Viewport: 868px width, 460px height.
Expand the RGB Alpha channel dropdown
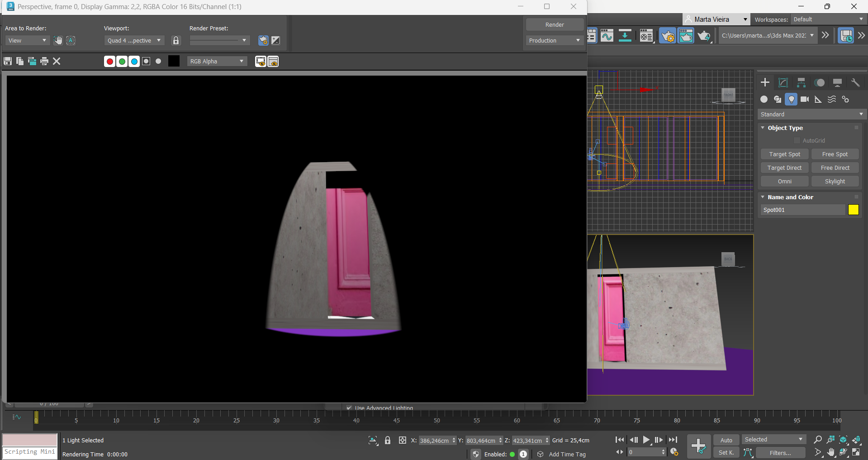coord(217,62)
